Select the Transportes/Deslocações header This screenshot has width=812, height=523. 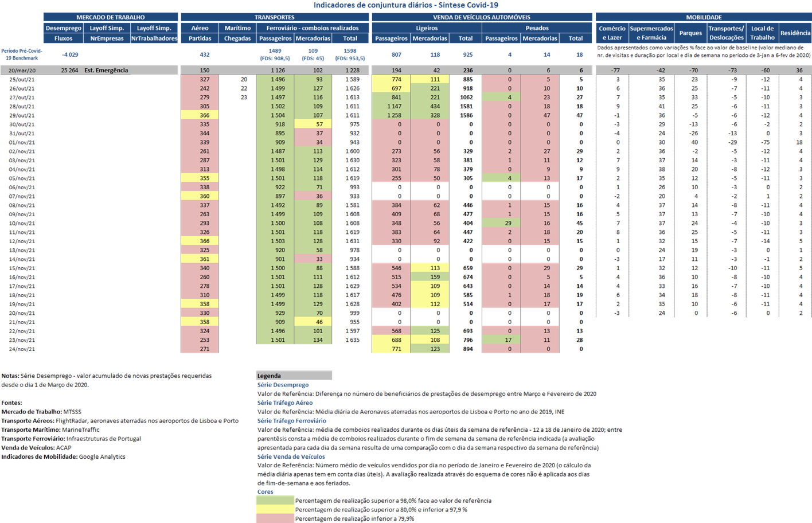click(x=726, y=33)
